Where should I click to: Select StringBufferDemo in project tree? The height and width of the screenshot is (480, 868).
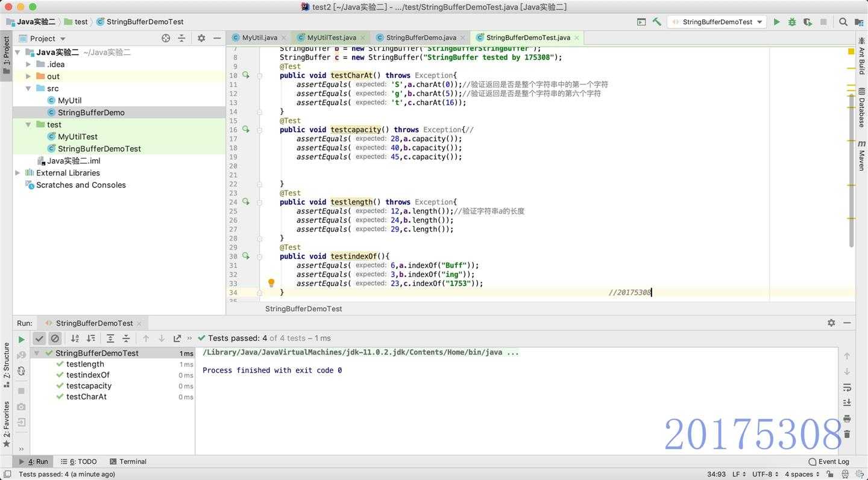pos(91,112)
